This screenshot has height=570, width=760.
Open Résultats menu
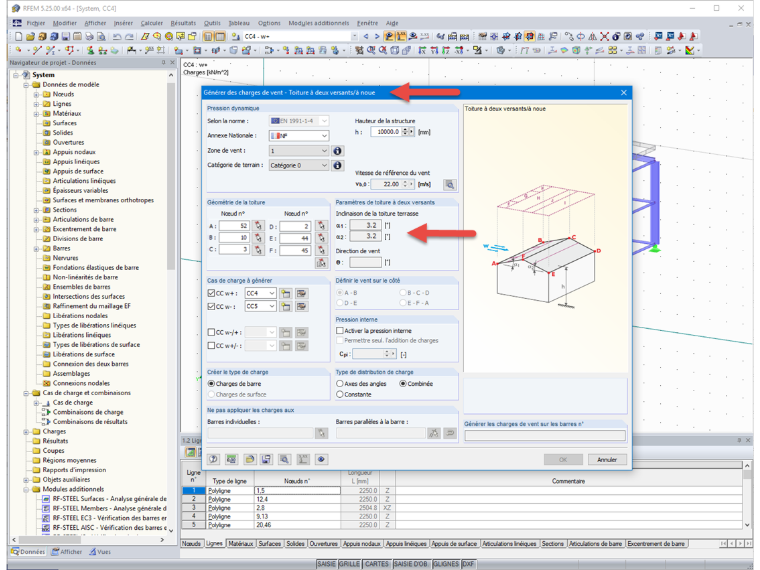point(183,23)
